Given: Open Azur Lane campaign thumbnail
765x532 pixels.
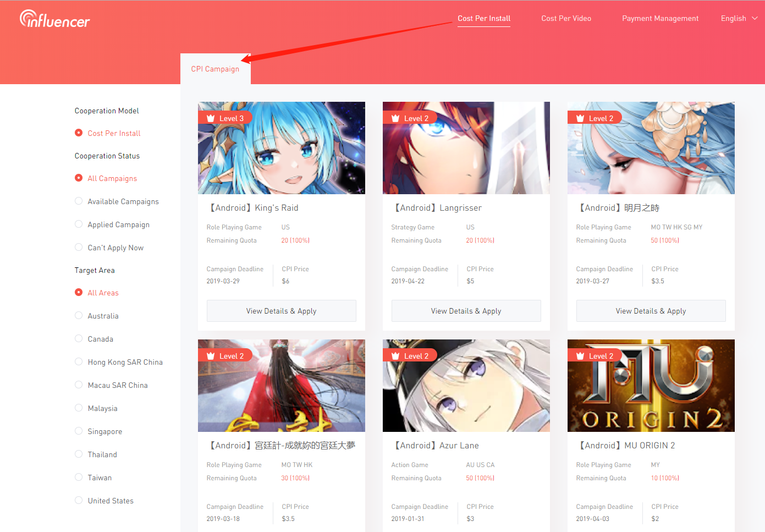Looking at the screenshot, I should (x=466, y=386).
